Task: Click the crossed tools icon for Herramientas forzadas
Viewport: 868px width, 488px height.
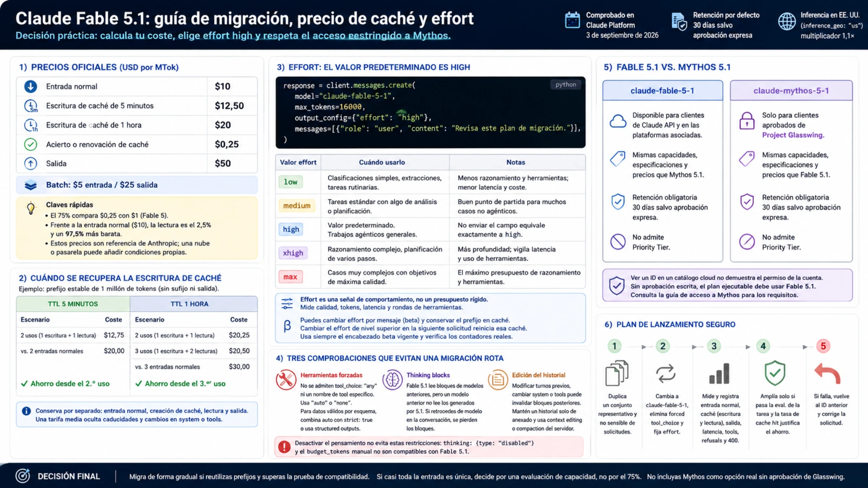Action: tap(286, 380)
